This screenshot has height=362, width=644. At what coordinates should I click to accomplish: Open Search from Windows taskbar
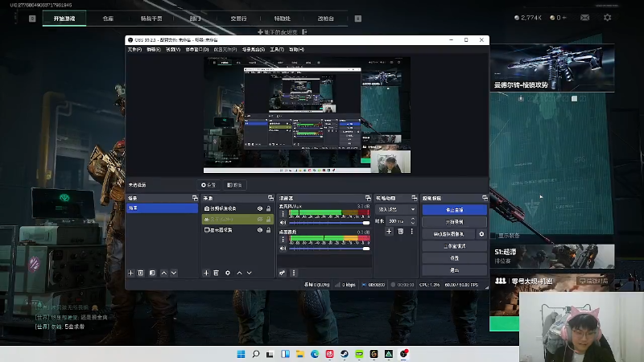pos(255,354)
